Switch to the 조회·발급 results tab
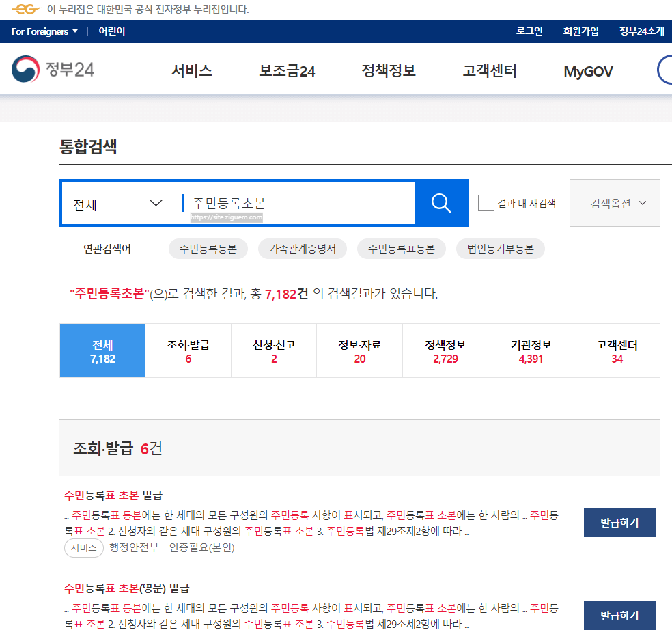The height and width of the screenshot is (630, 672). click(x=188, y=350)
